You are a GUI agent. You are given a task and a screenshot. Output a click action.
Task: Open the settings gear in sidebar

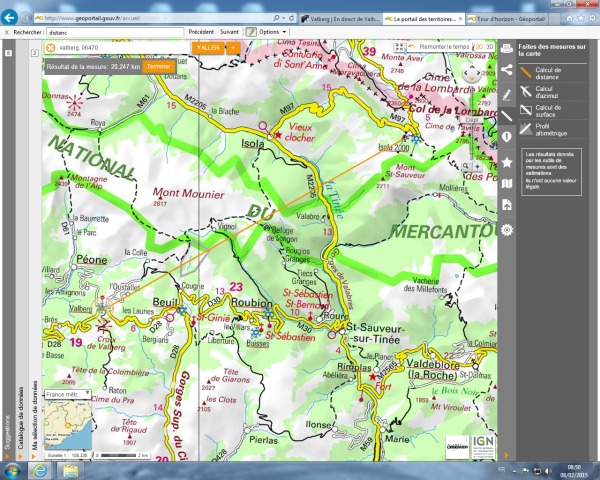pos(507,230)
